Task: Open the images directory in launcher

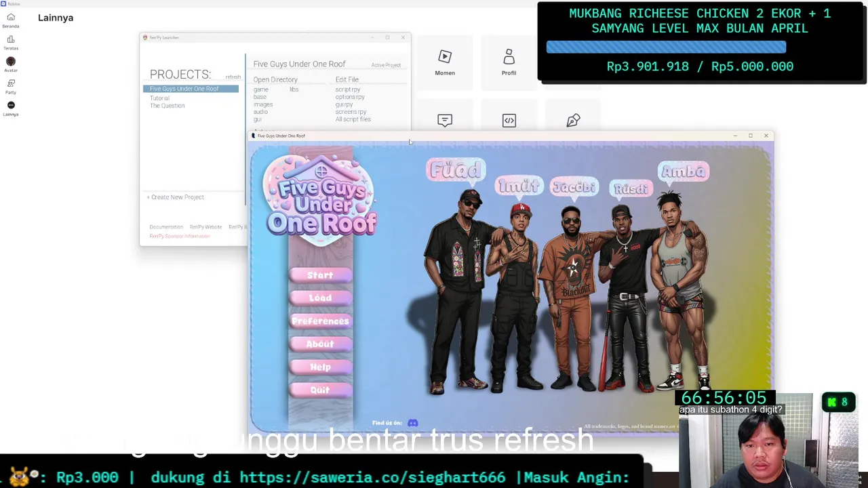Action: 263,104
